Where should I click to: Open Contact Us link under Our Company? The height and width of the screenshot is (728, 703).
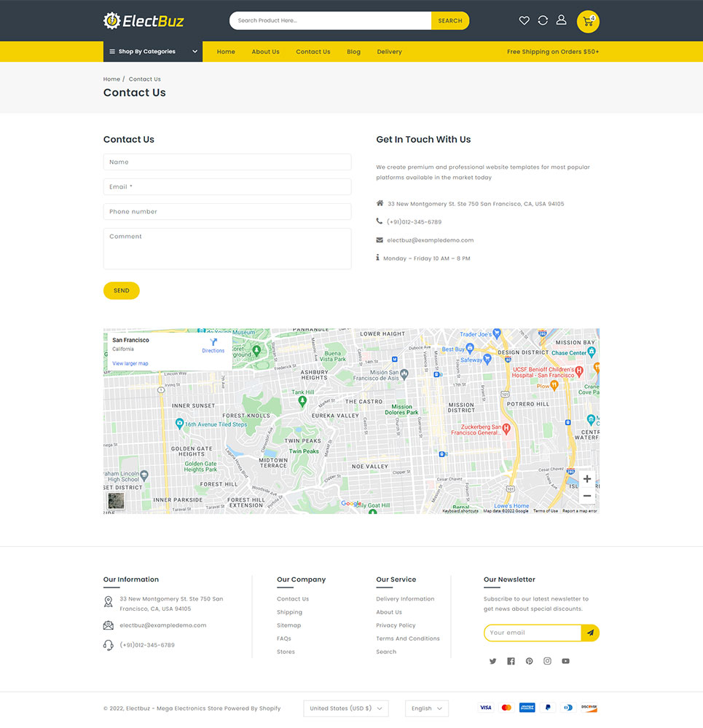pos(293,599)
